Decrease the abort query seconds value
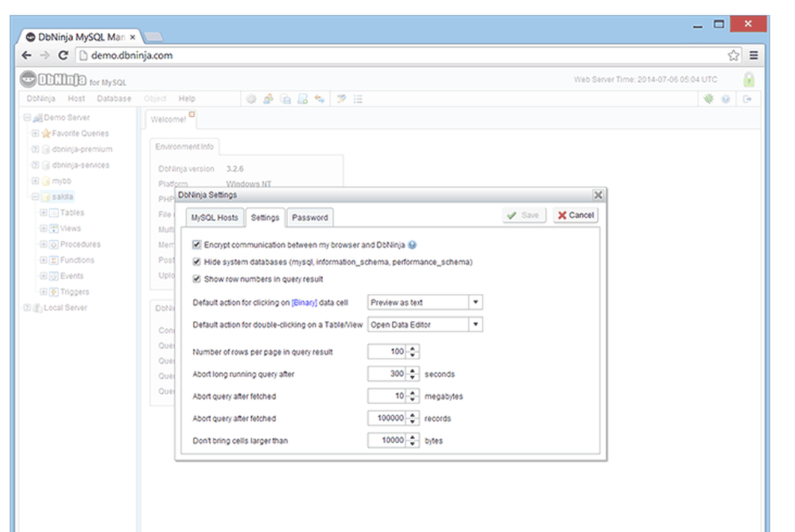Viewport: 795px width, 532px height. point(413,377)
